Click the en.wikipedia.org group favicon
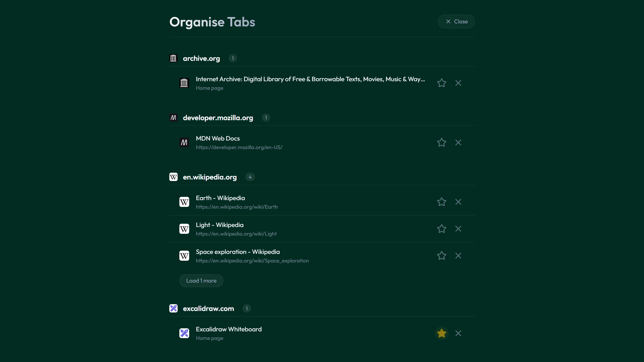 click(174, 177)
